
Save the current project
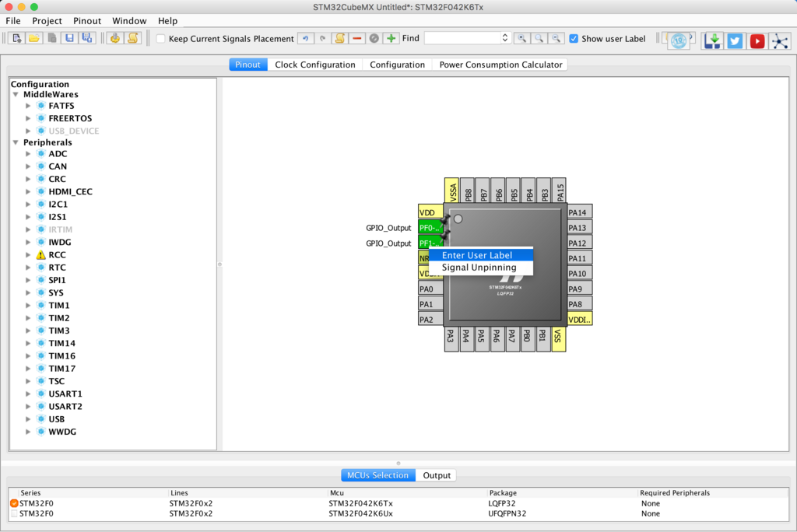pyautogui.click(x=69, y=38)
